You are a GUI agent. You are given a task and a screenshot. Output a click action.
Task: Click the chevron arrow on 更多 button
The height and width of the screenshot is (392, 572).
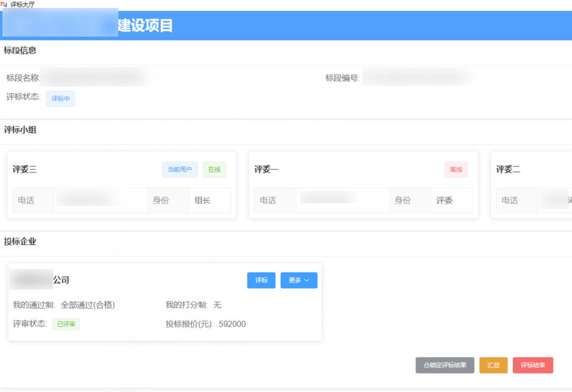click(x=307, y=280)
